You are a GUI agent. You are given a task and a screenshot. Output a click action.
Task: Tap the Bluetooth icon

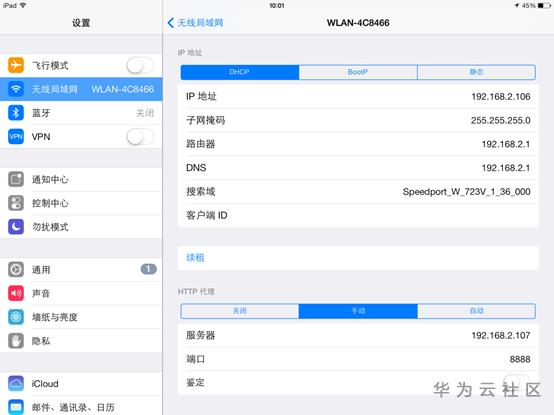point(16,113)
